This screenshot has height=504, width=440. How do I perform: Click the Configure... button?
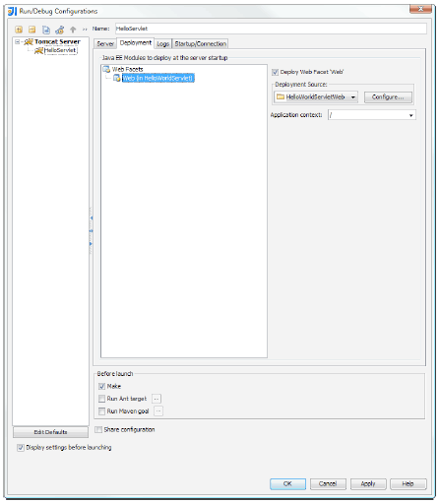(x=388, y=97)
